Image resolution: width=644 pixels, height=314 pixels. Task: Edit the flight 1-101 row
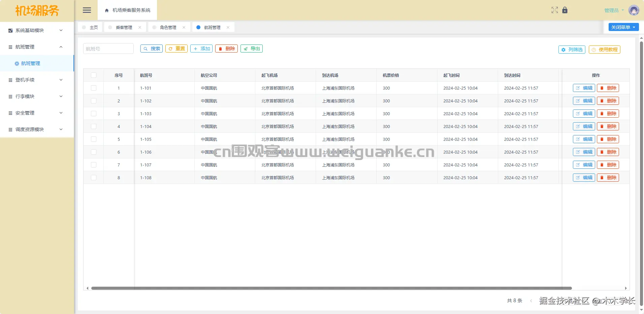[584, 88]
